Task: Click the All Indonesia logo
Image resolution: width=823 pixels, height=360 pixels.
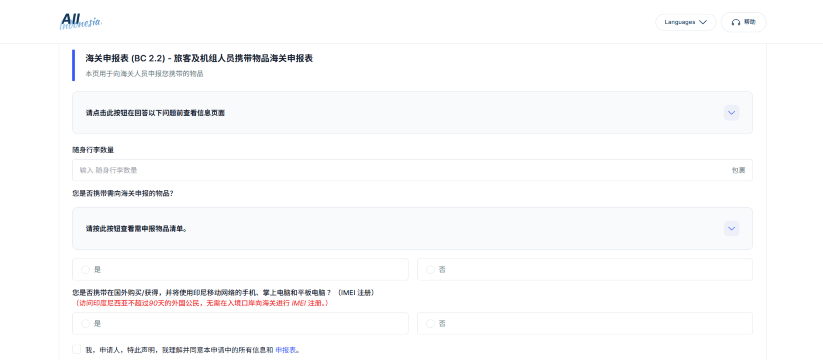Action: [x=81, y=21]
